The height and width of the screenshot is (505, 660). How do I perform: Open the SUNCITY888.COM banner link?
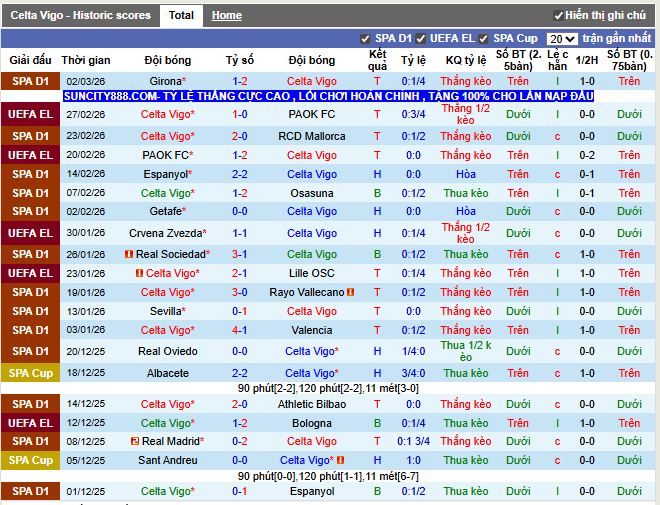[328, 96]
